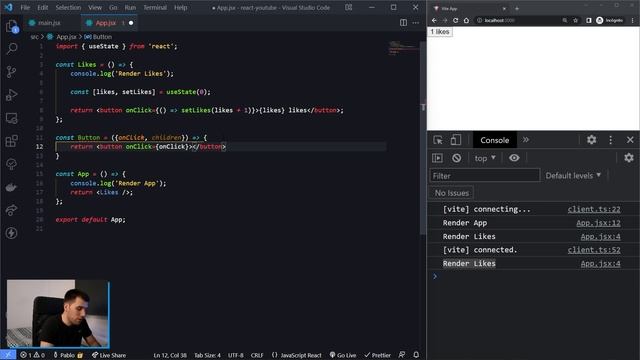Viewport: 640px width, 360px height.
Task: Open the top JavaScript context dropdown
Action: pyautogui.click(x=485, y=158)
